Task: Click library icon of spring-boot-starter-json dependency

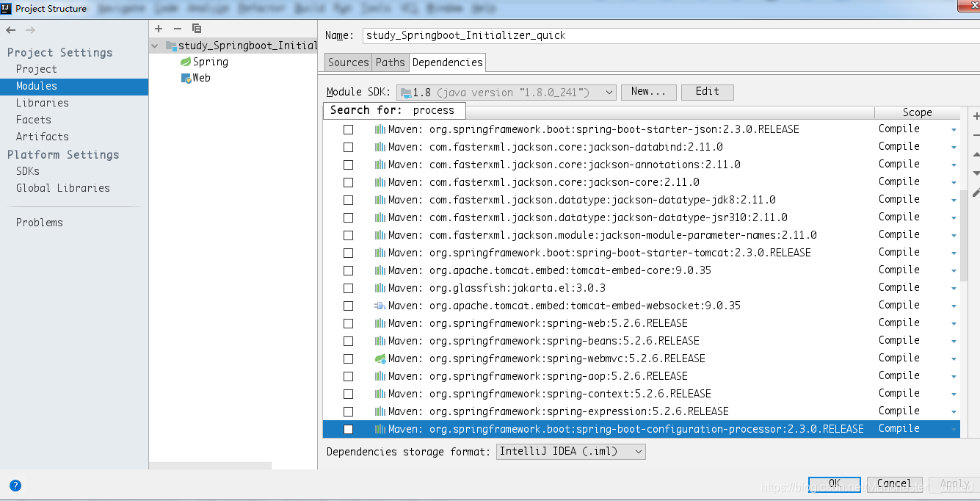Action: tap(380, 129)
